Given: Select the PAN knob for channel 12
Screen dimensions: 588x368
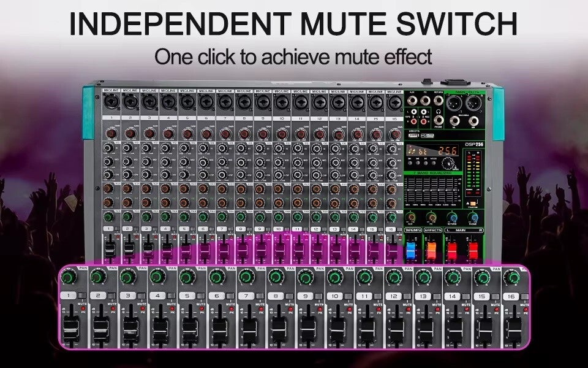Looking at the screenshot, I should (x=393, y=278).
